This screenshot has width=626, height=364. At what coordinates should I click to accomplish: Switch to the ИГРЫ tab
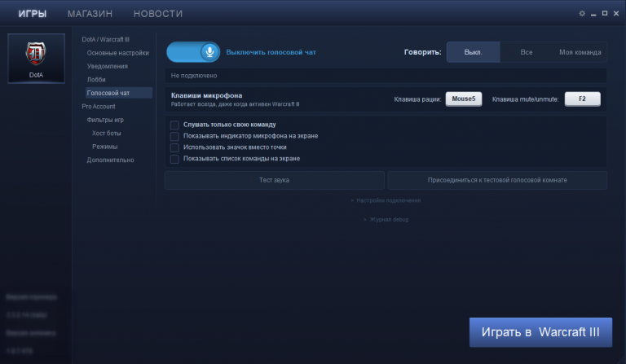tap(33, 14)
